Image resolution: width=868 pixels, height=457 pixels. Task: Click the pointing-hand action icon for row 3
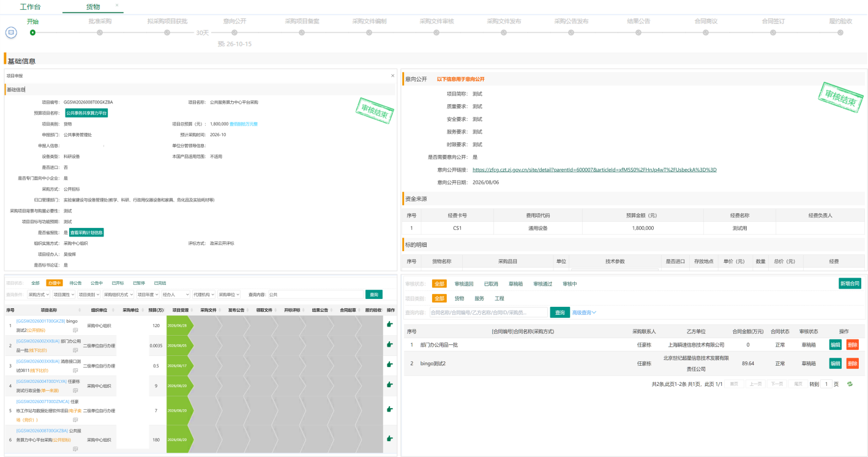[390, 364]
